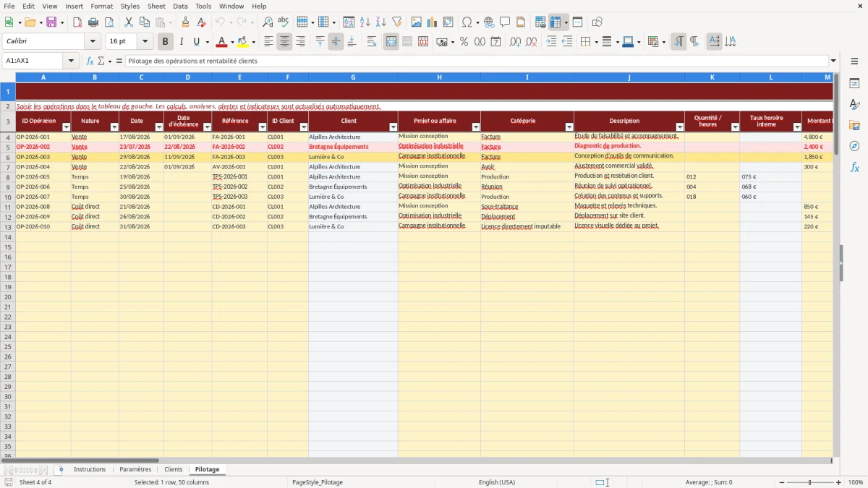Open the Catégorie column filter dropdown
This screenshot has height=488, width=868.
(x=569, y=127)
